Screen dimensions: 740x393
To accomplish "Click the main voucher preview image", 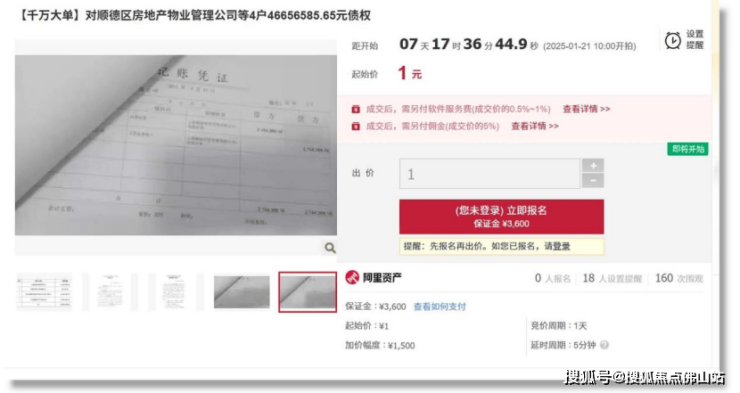I will click(x=176, y=145).
